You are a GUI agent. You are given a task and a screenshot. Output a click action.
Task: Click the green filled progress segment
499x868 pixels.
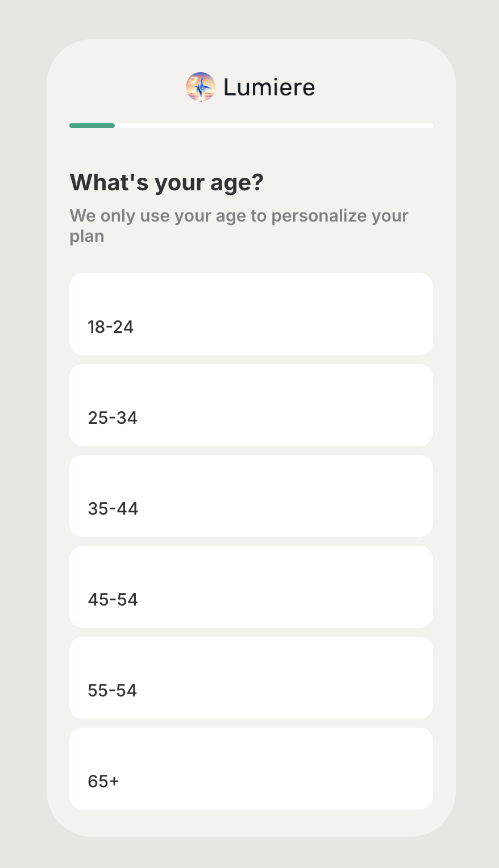[92, 126]
